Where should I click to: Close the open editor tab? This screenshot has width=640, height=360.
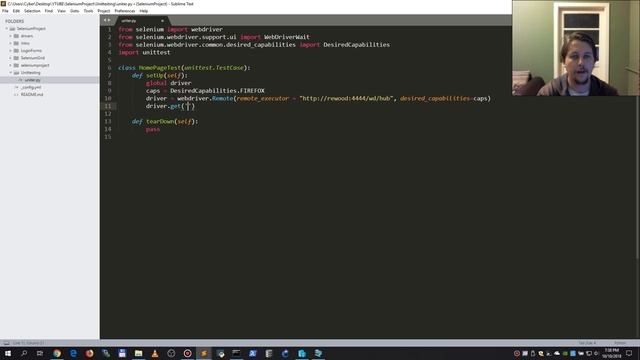pyautogui.click(x=162, y=21)
